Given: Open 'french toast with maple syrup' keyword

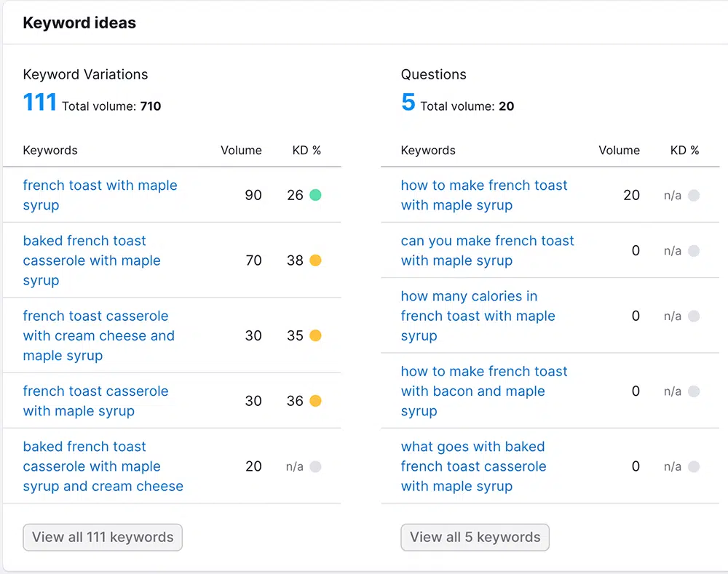Looking at the screenshot, I should coord(100,195).
